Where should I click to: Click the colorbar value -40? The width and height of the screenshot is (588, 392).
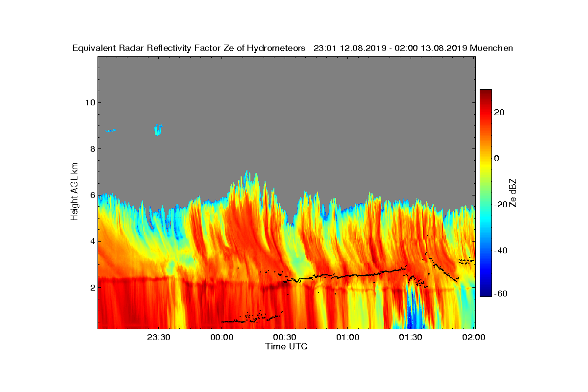501,250
